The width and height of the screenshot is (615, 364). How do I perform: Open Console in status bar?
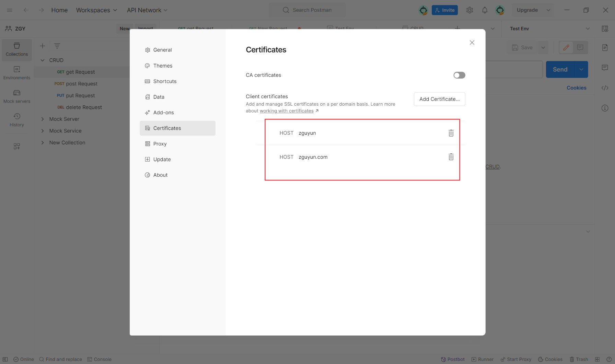click(x=100, y=359)
